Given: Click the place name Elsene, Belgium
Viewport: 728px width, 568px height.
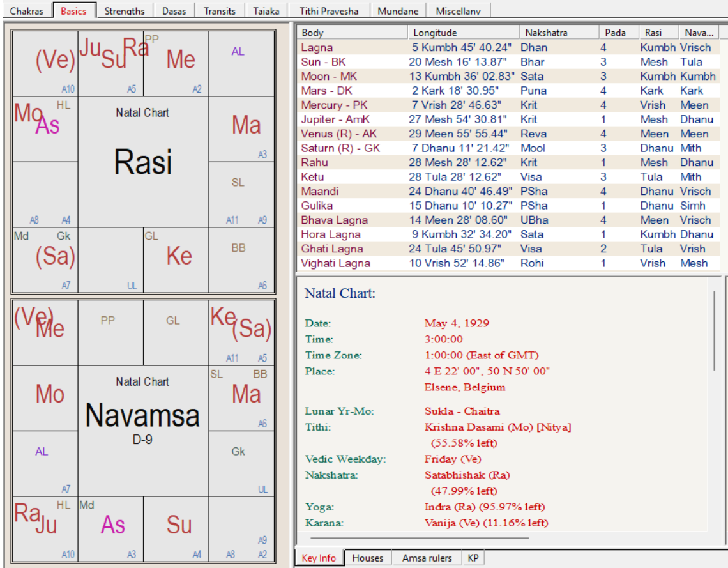Looking at the screenshot, I should coord(465,387).
